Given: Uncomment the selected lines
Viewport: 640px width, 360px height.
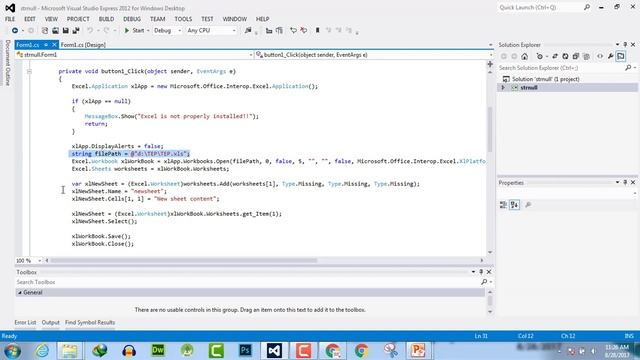Looking at the screenshot, I should (303, 31).
